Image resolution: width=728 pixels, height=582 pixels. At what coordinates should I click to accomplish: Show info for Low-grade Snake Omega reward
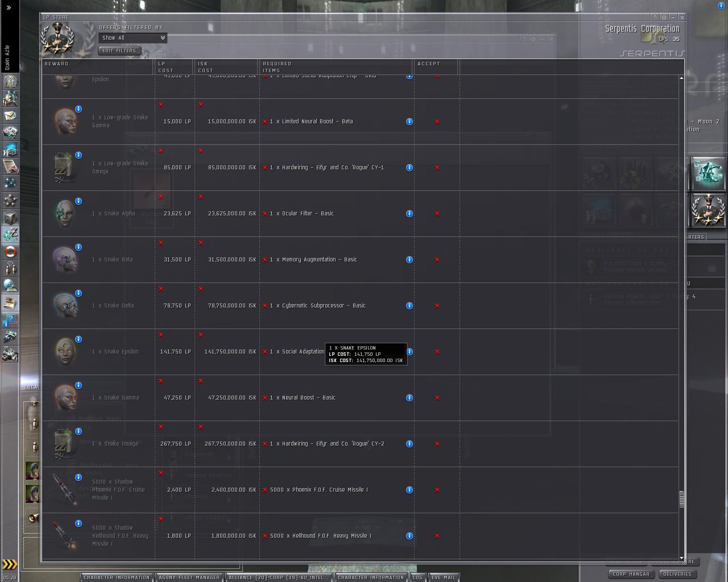tap(78, 155)
